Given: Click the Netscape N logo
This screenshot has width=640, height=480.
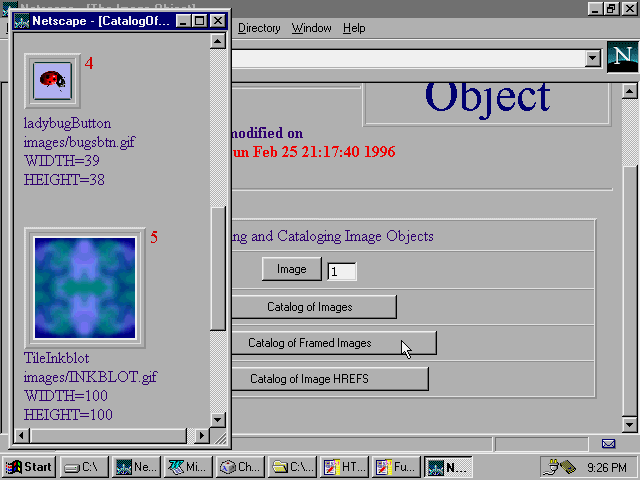Looking at the screenshot, I should (x=621, y=59).
